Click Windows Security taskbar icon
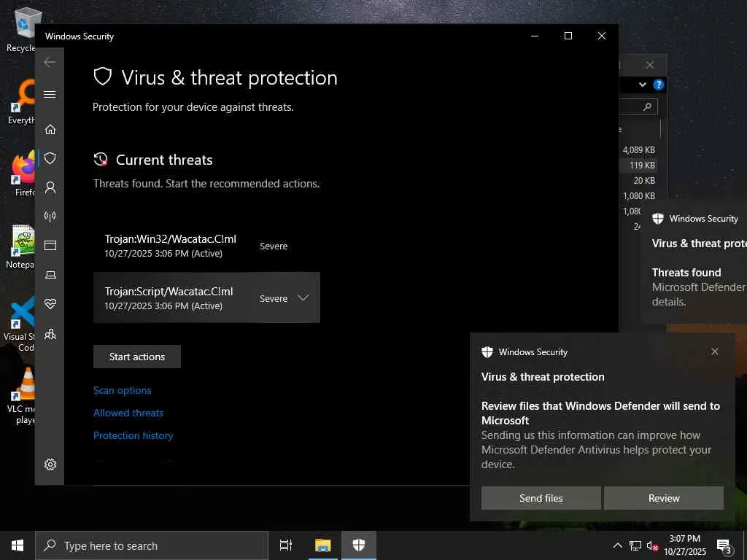747x560 pixels. tap(359, 545)
